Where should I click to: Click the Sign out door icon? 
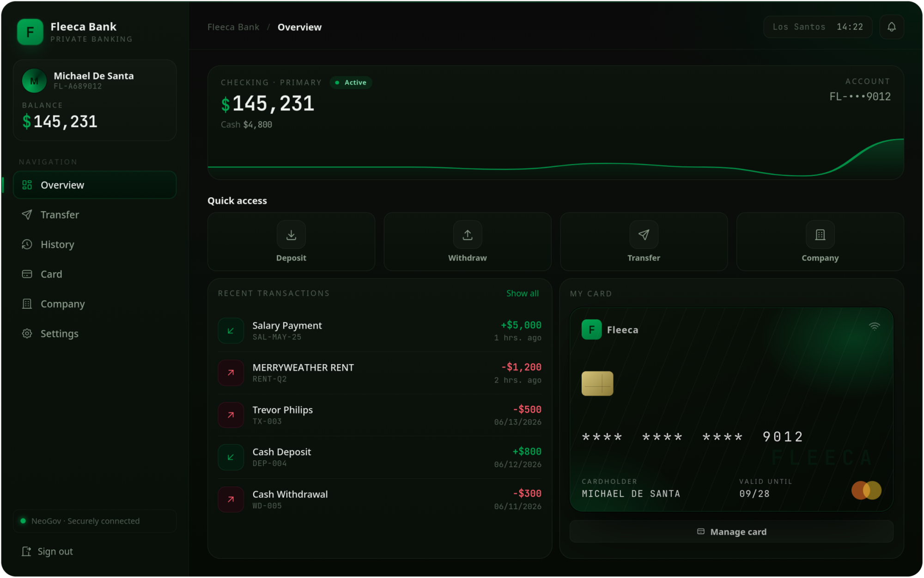click(x=26, y=551)
